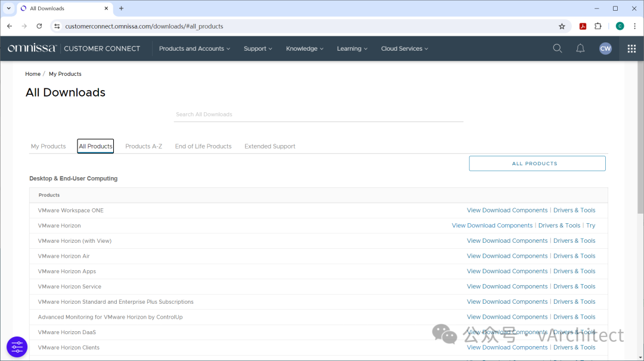Open Chrome three-dot menu

(635, 26)
